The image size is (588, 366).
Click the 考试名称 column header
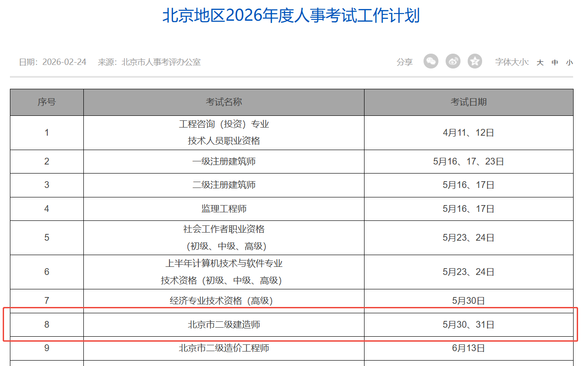click(x=224, y=102)
